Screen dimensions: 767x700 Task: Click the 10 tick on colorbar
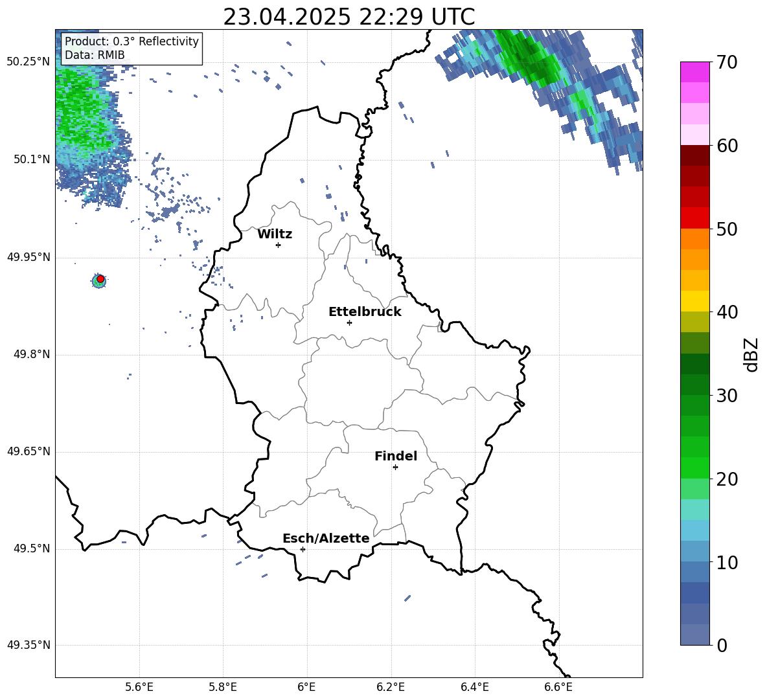click(727, 563)
